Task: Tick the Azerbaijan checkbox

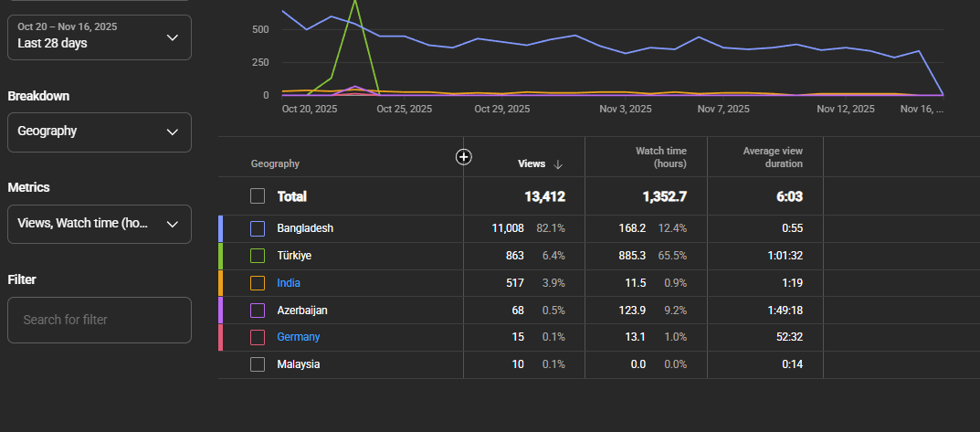Action: click(258, 311)
